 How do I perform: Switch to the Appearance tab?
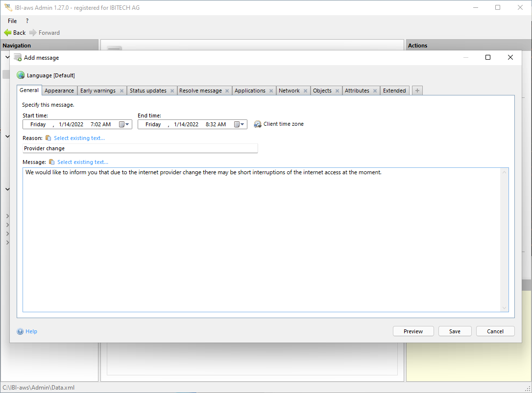[x=59, y=91]
